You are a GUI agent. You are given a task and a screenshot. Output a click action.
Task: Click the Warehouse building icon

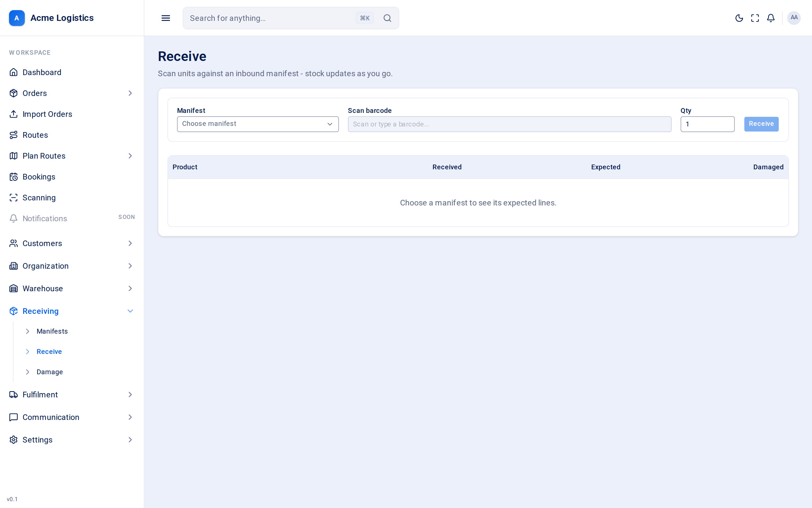pyautogui.click(x=14, y=288)
